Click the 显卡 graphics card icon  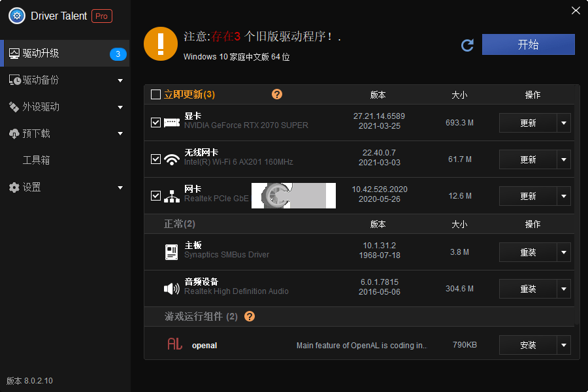pyautogui.click(x=171, y=123)
